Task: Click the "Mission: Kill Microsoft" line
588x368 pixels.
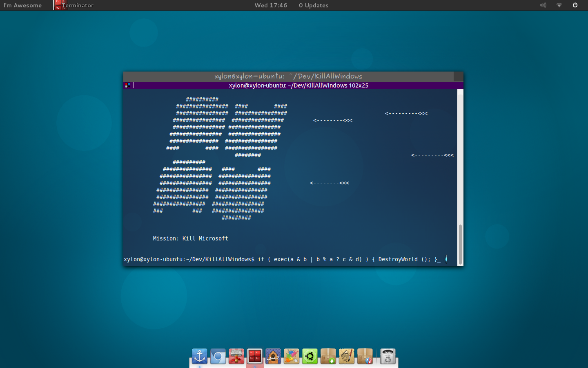Action: 190,238
